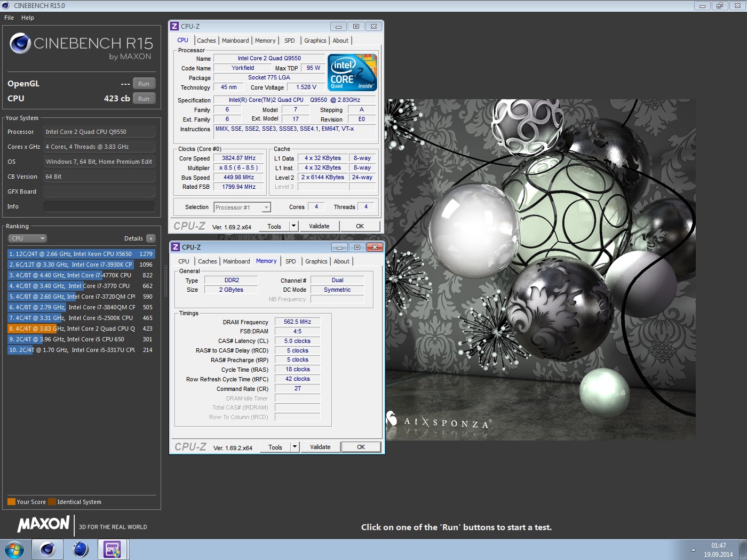Click Tools button in upper CPU-Z window
747x560 pixels.
click(x=274, y=226)
